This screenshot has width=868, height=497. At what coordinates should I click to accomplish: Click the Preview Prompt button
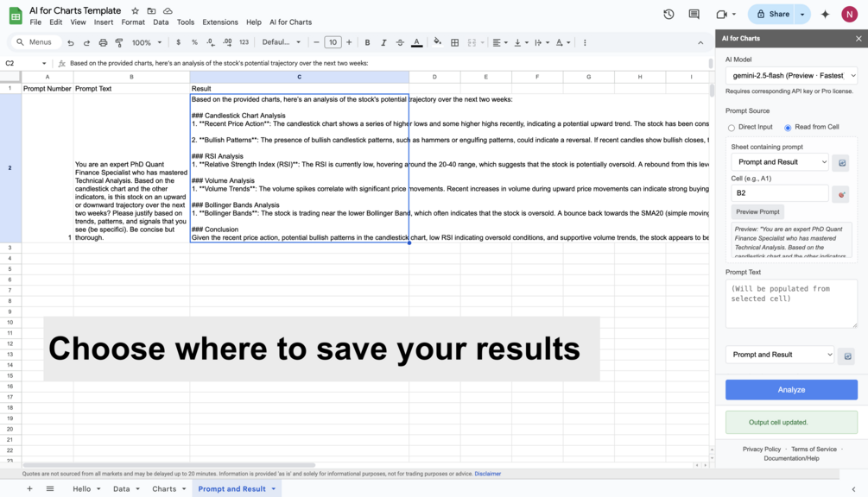pyautogui.click(x=757, y=211)
